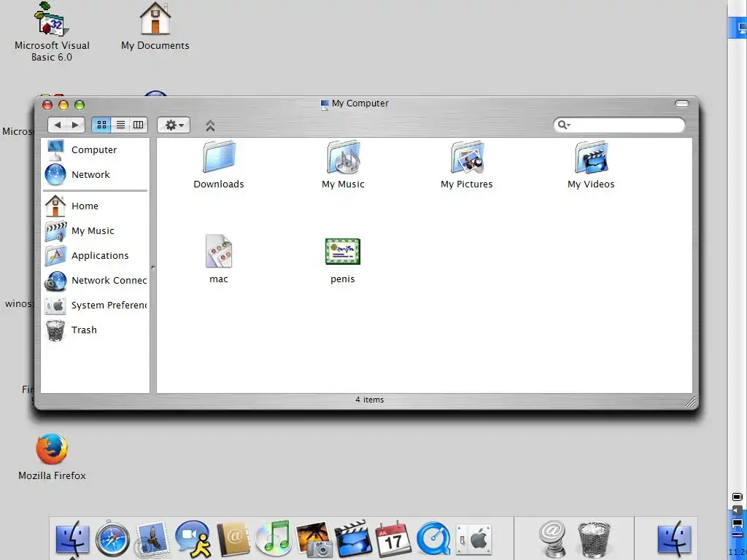Switch to column view mode
Viewport: 747px width, 560px height.
(x=138, y=125)
